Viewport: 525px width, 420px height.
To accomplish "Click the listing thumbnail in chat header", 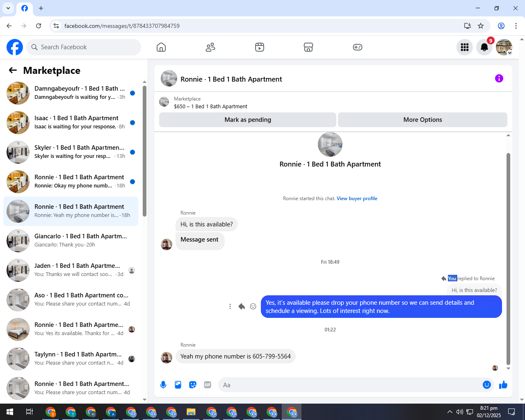I will pyautogui.click(x=169, y=79).
